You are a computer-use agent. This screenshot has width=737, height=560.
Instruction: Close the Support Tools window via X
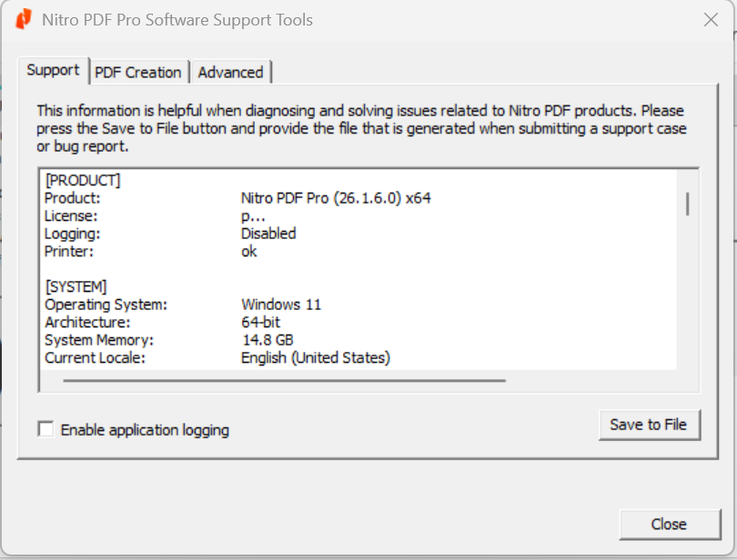711,20
